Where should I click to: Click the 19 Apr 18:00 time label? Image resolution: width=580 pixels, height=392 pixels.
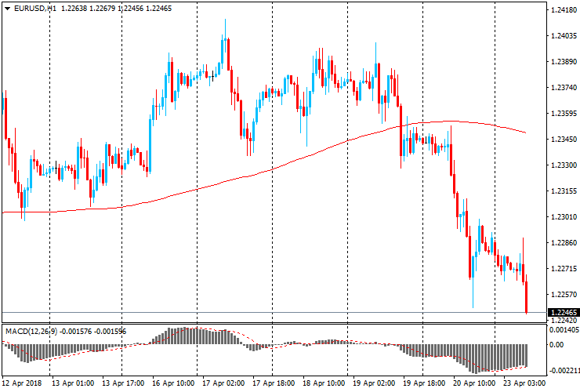[x=424, y=383]
